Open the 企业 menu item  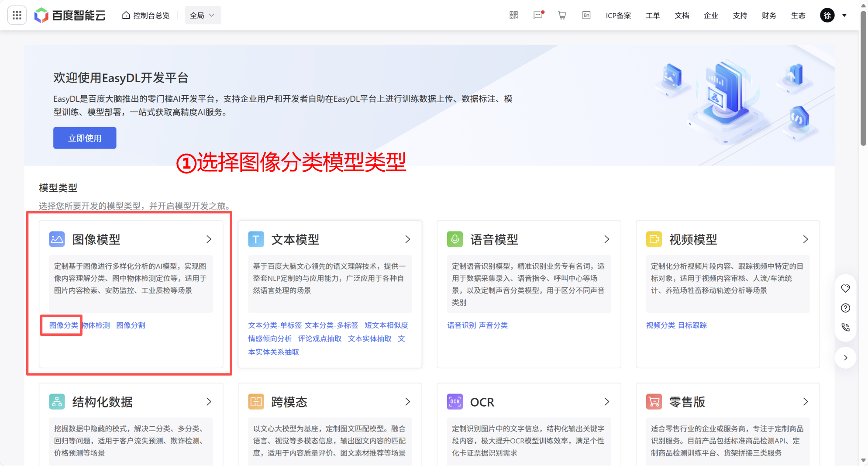tap(711, 16)
